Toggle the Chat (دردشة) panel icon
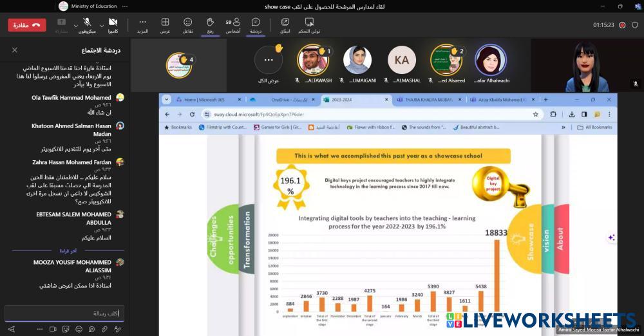 [256, 25]
